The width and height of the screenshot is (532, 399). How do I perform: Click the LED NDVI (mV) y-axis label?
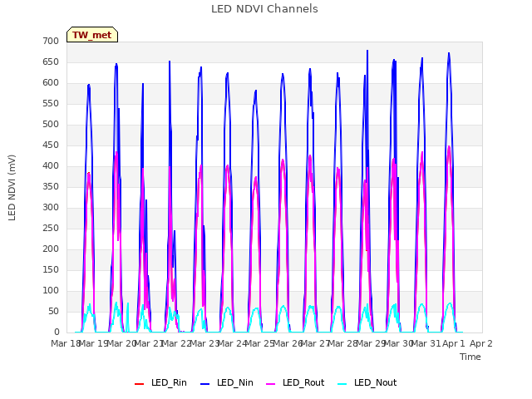[x=12, y=188]
